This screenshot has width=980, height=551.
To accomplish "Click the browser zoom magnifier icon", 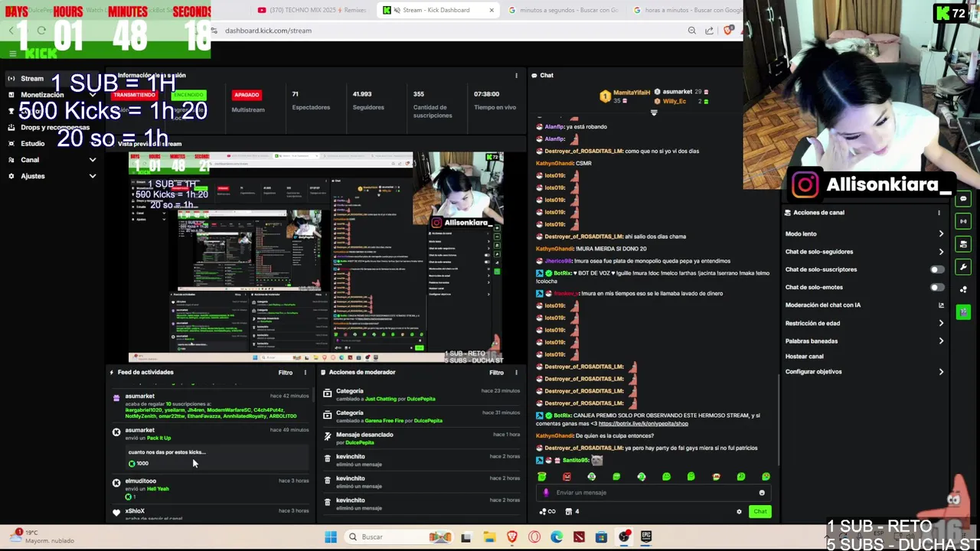I will click(692, 31).
